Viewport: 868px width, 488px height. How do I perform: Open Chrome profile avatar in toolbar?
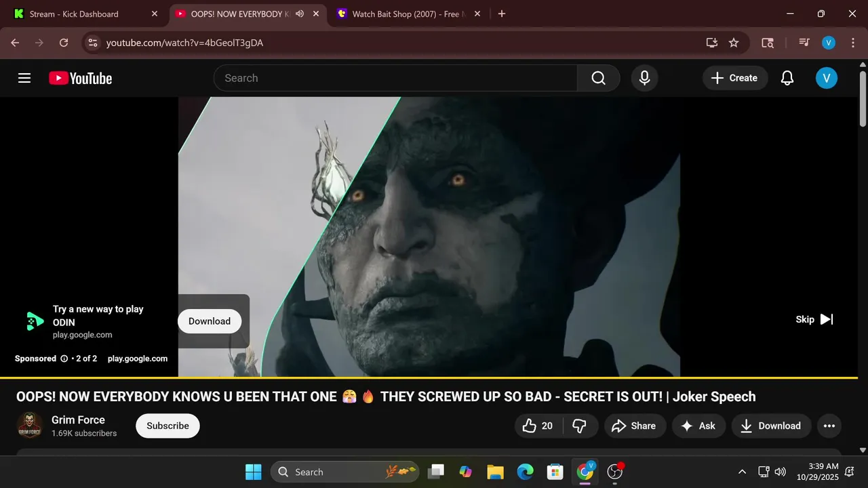[x=828, y=43]
